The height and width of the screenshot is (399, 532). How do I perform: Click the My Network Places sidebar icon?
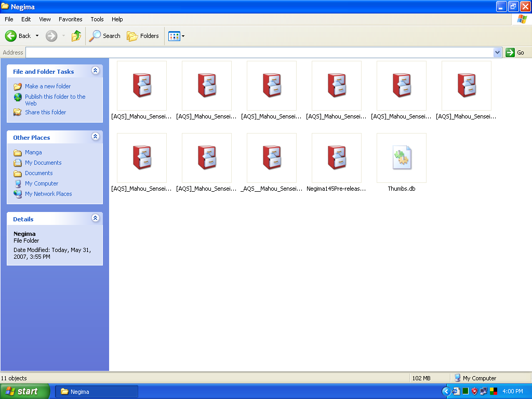18,194
